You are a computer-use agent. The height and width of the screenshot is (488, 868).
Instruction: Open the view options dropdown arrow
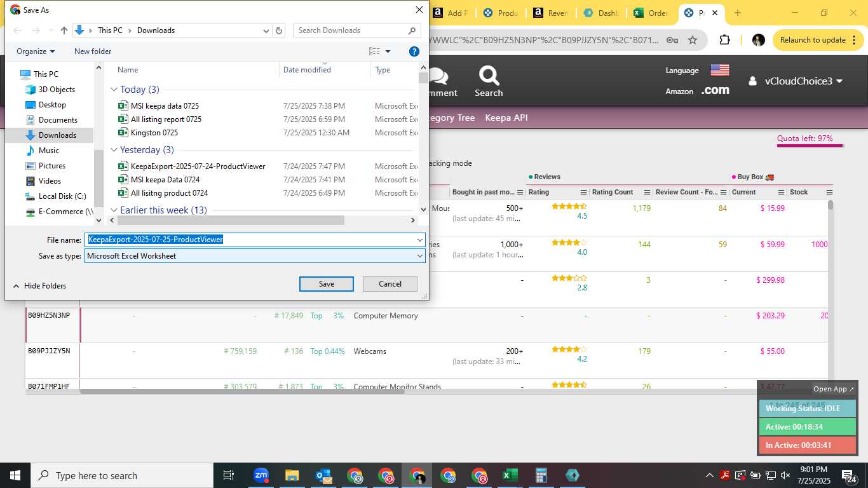coord(388,51)
